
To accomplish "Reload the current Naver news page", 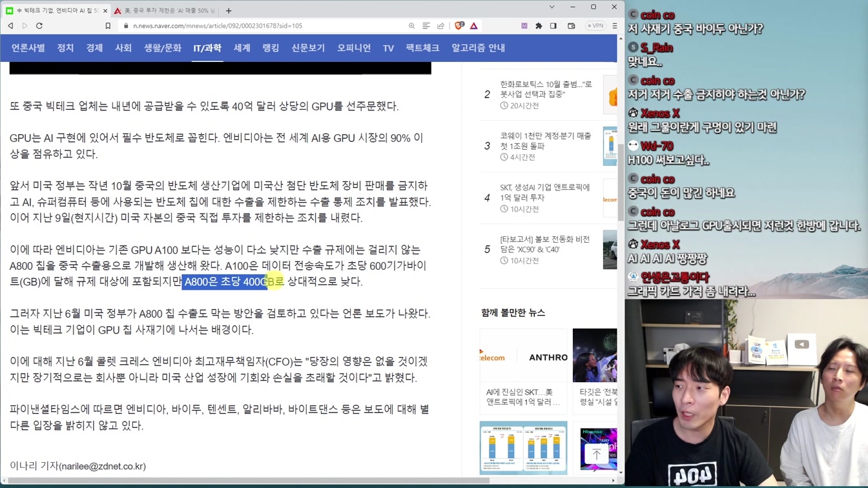I will click(x=39, y=26).
